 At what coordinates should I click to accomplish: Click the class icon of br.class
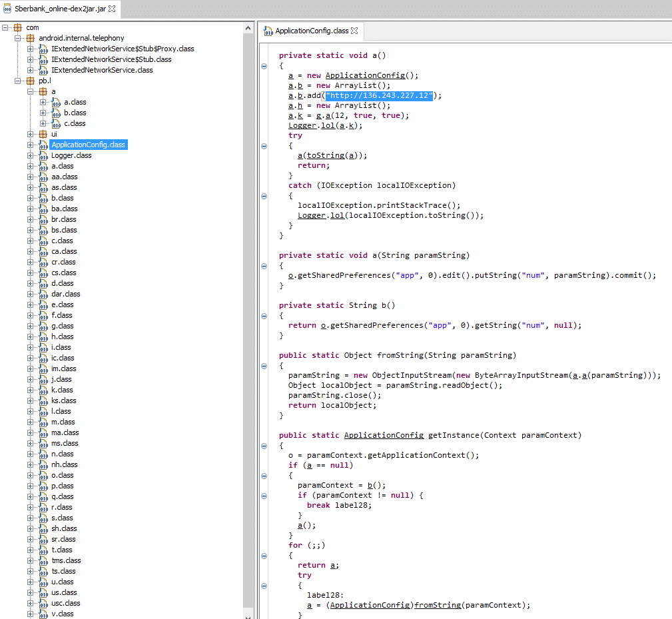pos(43,219)
